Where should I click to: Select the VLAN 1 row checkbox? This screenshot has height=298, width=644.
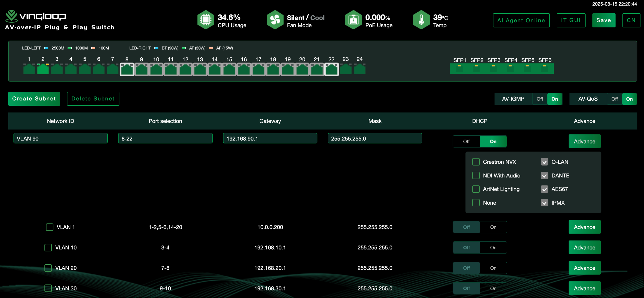coord(50,227)
